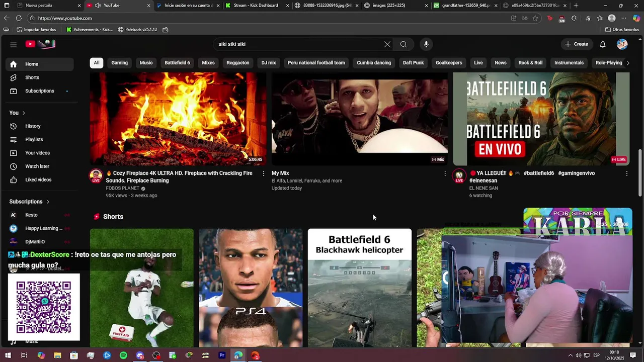Show more filter chips with right arrow

[x=627, y=63]
